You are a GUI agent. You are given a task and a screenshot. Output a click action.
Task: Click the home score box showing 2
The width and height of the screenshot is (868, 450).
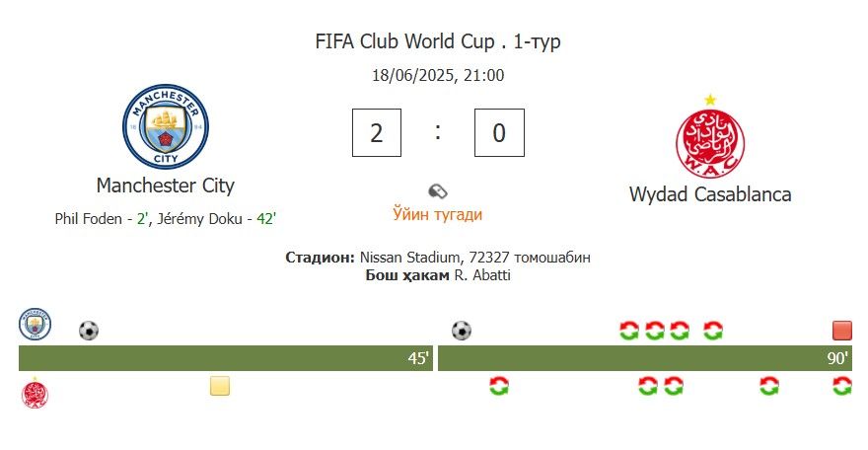tap(377, 133)
